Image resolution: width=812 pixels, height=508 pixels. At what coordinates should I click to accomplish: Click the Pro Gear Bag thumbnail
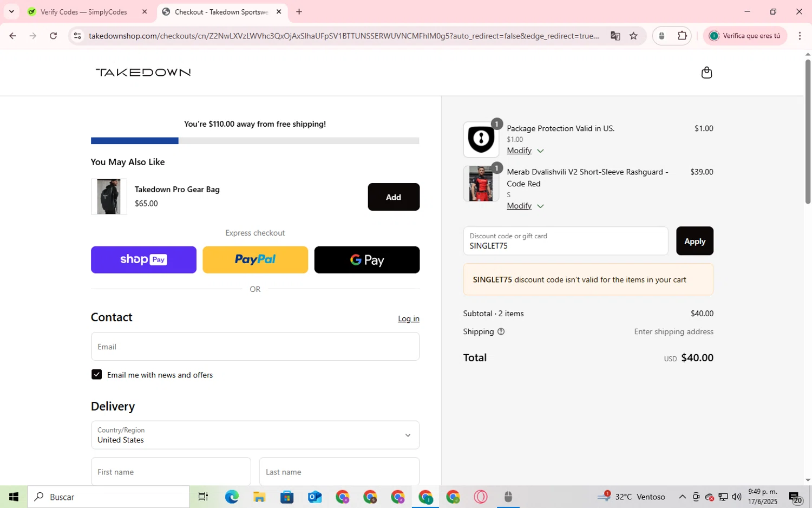[109, 197]
